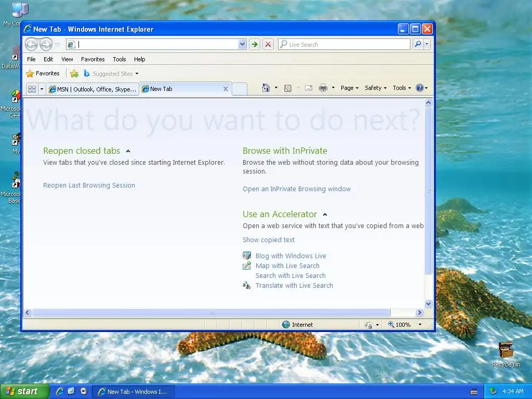Viewport: 532px width, 399px height.
Task: Close the New Tab tab
Action: click(225, 89)
